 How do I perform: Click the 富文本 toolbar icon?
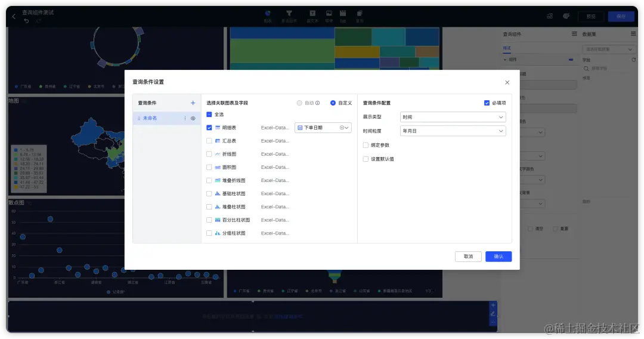(312, 14)
